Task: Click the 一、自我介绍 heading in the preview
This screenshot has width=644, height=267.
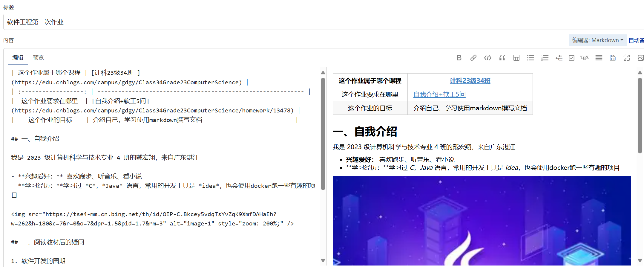Action: click(365, 132)
